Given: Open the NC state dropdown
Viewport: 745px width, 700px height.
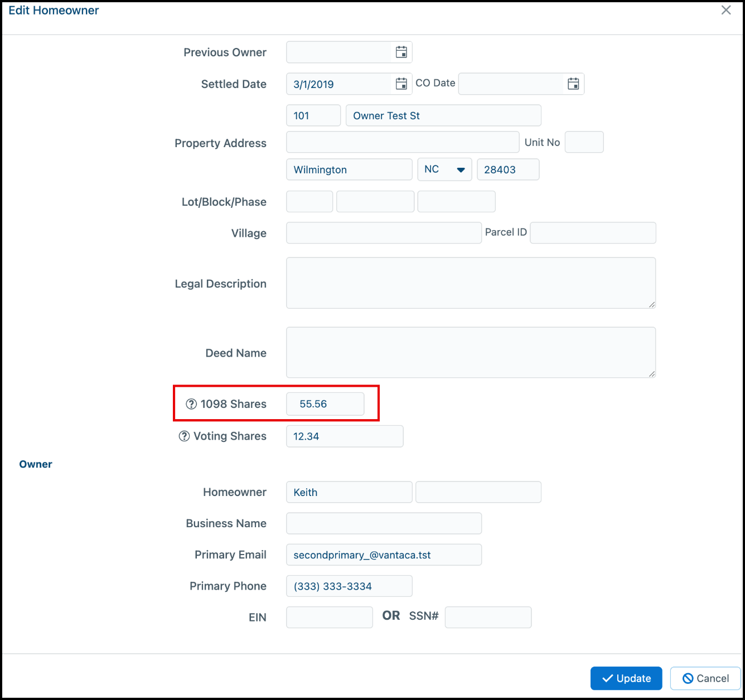Looking at the screenshot, I should [x=444, y=169].
